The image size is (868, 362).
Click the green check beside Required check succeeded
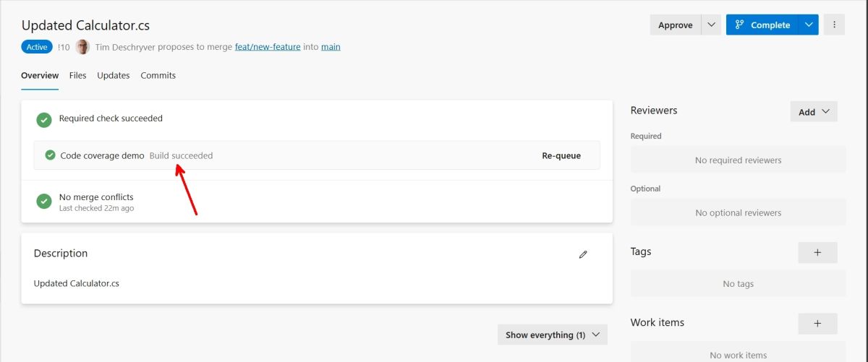(x=44, y=120)
